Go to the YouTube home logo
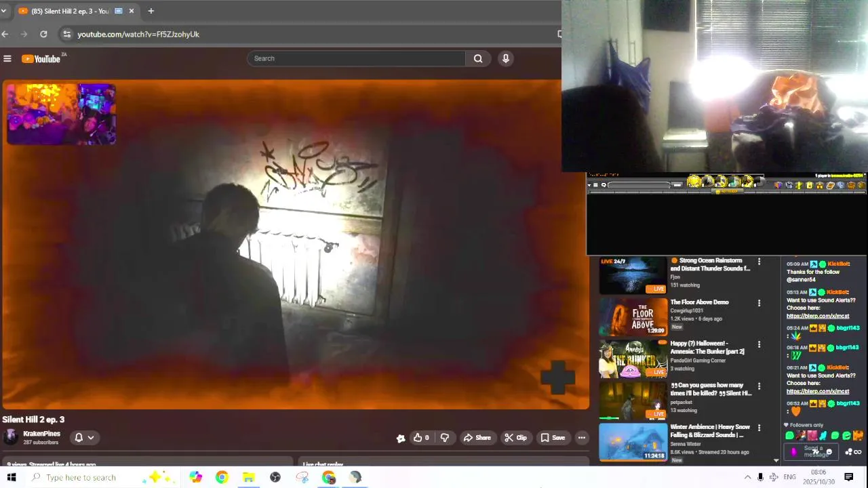The height and width of the screenshot is (488, 868). coord(42,59)
